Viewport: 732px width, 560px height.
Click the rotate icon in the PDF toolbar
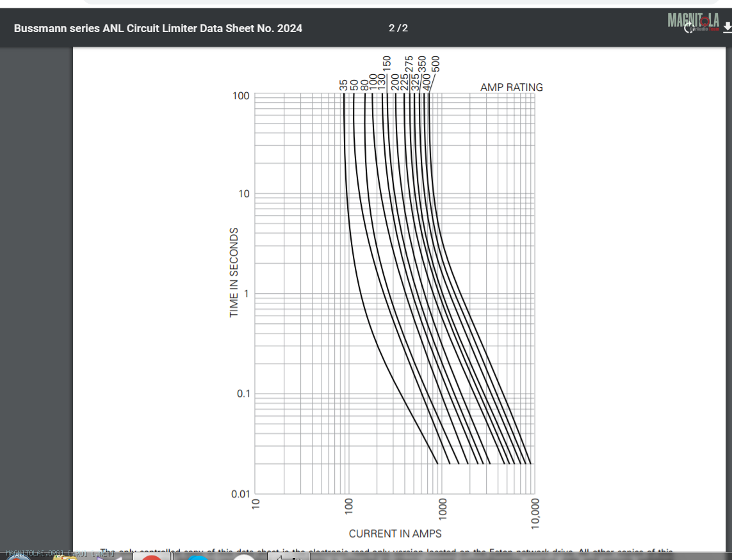click(x=689, y=28)
